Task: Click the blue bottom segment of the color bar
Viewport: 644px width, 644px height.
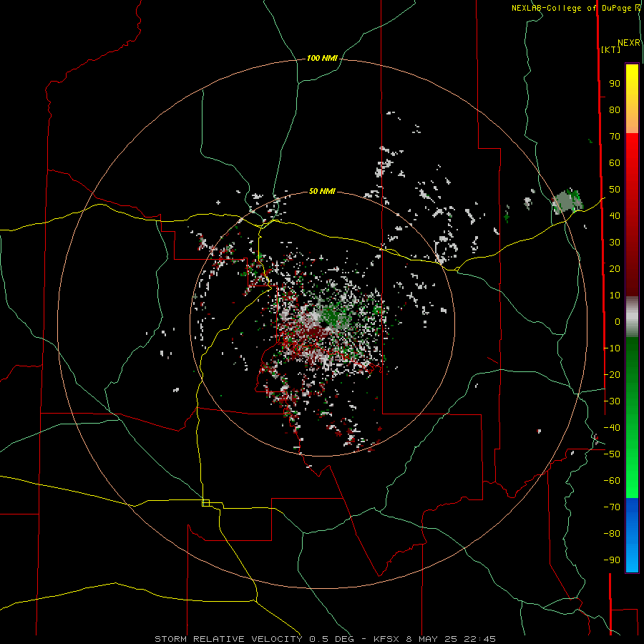Action: point(632,535)
